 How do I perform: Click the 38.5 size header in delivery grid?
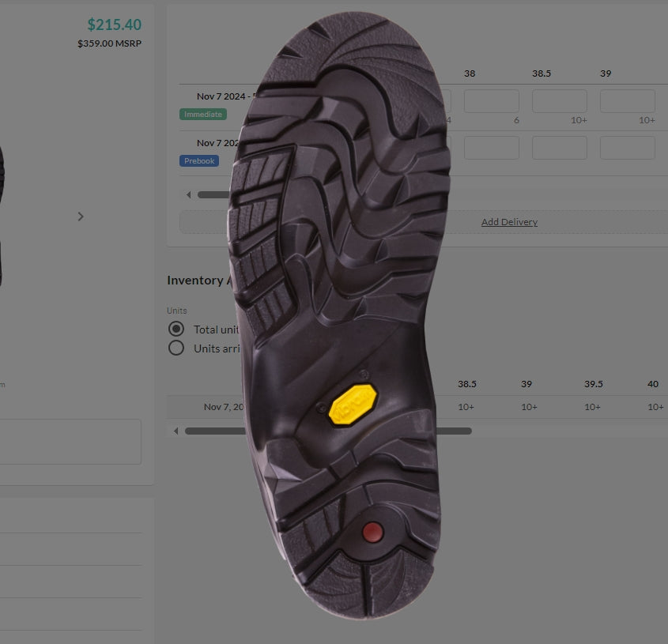point(542,73)
